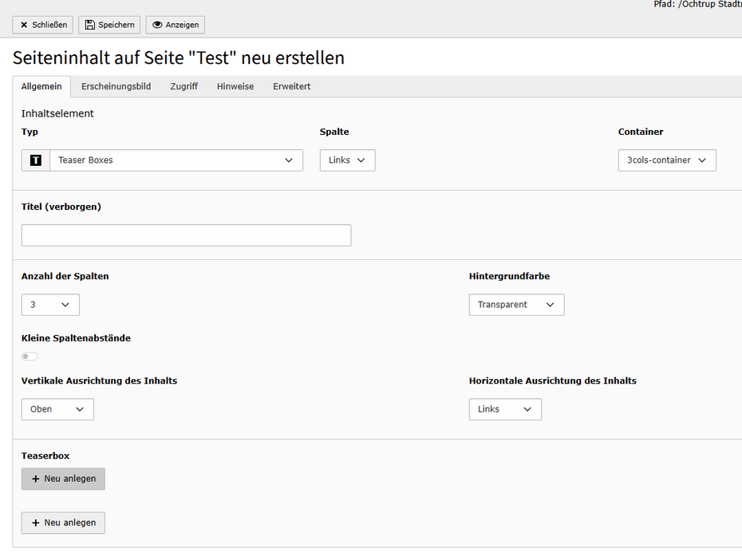
Task: Select Vertikale Ausrichtung dropdown showing Oben
Action: [x=57, y=409]
